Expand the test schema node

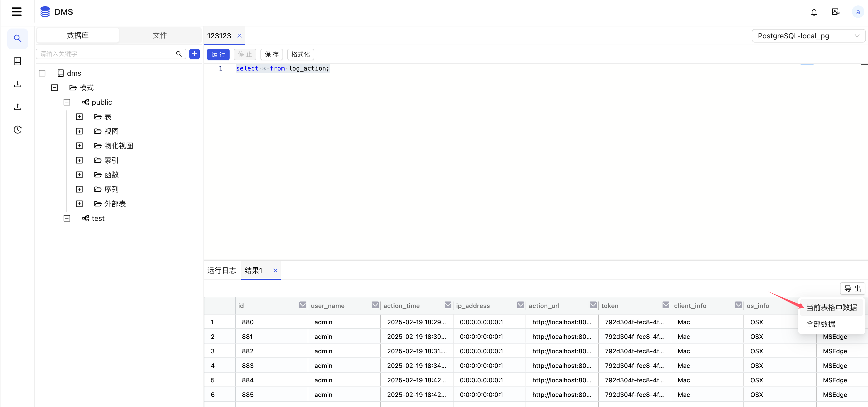[x=67, y=218]
